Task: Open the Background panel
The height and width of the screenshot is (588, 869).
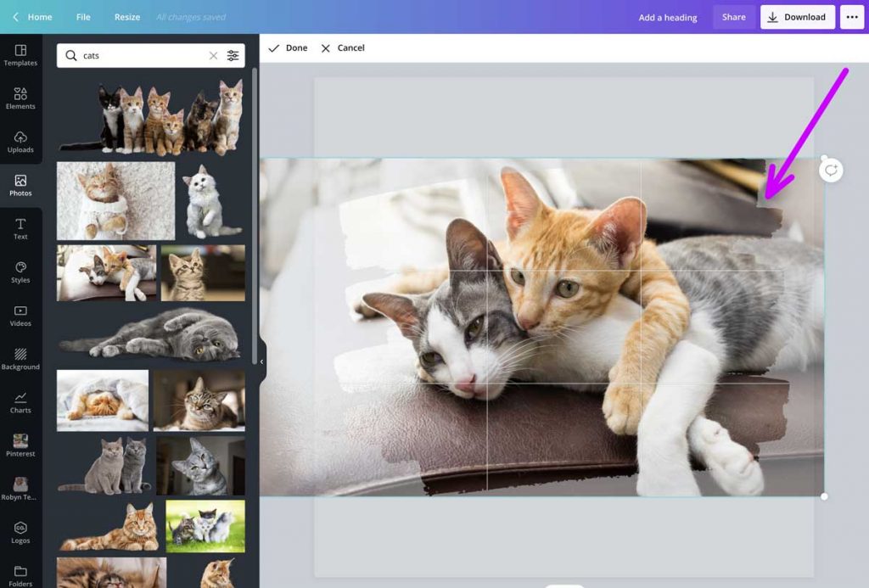Action: coord(20,360)
